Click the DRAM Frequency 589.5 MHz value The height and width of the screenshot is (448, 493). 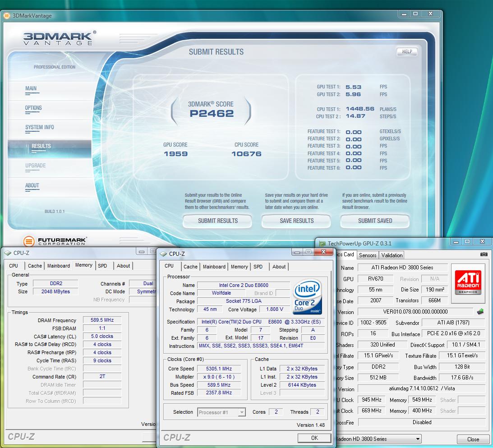(x=102, y=320)
